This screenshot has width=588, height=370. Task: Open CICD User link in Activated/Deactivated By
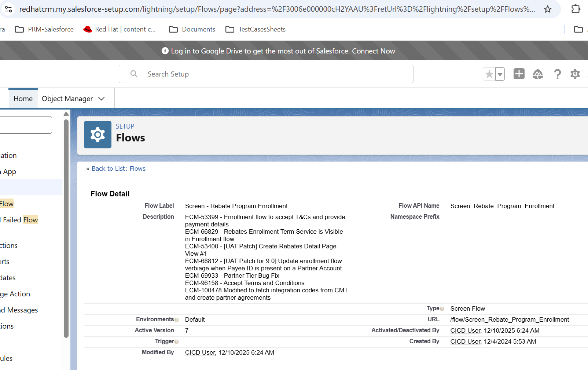[x=465, y=330]
